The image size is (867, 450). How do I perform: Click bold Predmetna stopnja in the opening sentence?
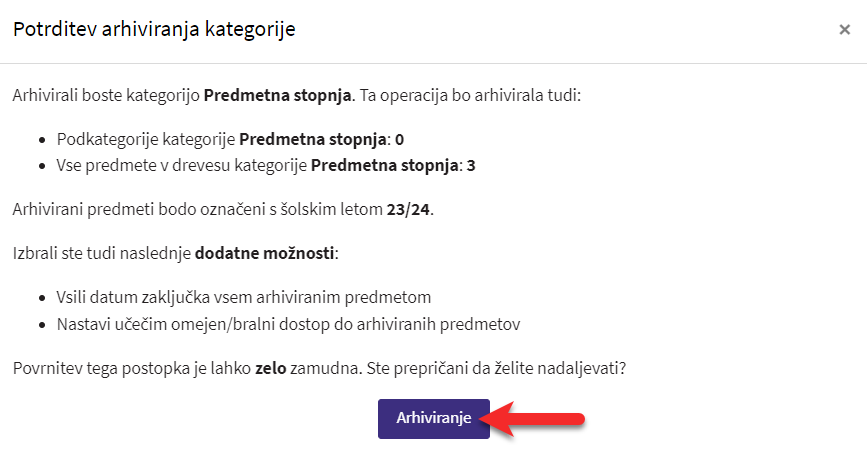(x=277, y=95)
